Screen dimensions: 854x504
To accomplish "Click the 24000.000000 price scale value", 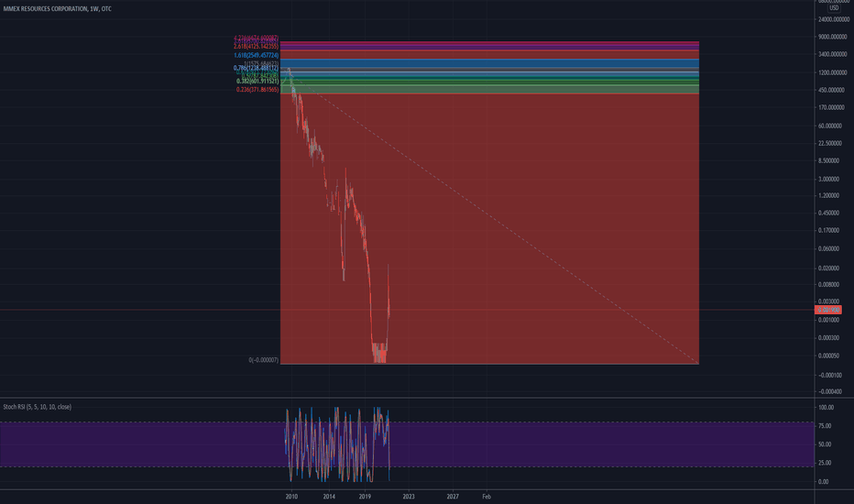I will coord(834,19).
